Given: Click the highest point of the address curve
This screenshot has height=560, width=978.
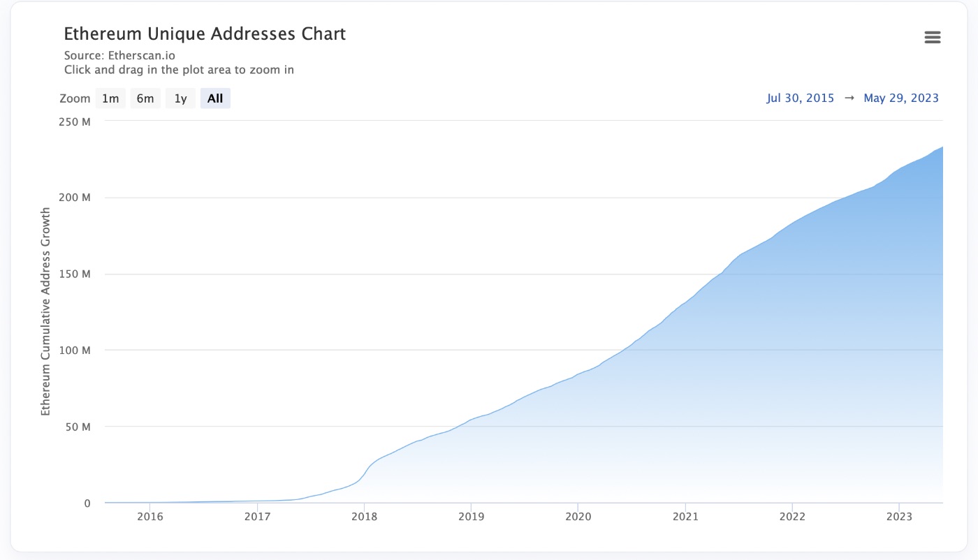Looking at the screenshot, I should 942,147.
